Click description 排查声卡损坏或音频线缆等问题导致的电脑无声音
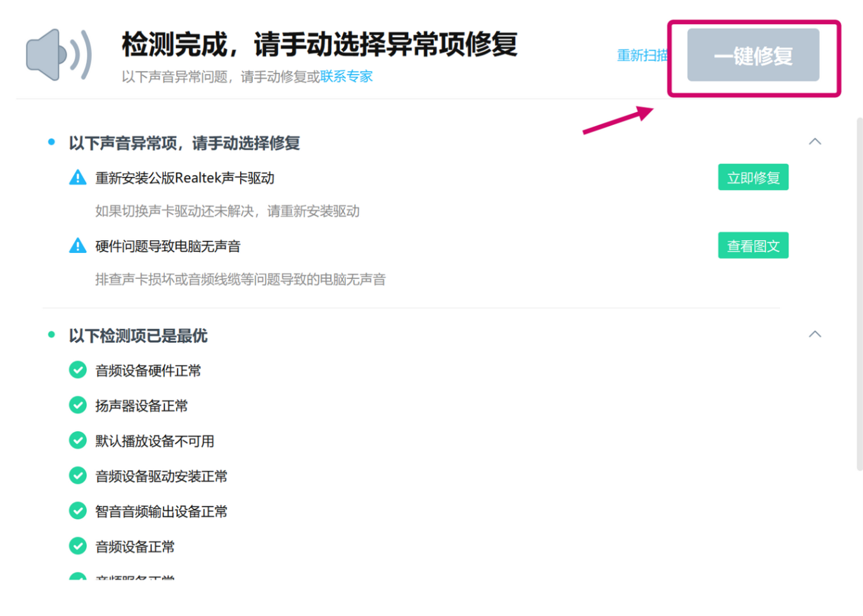Viewport: 863px width, 616px height. pyautogui.click(x=241, y=279)
